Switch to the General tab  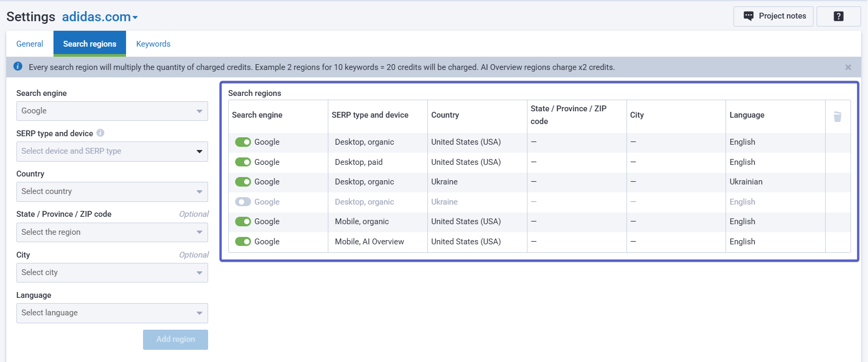(x=30, y=44)
